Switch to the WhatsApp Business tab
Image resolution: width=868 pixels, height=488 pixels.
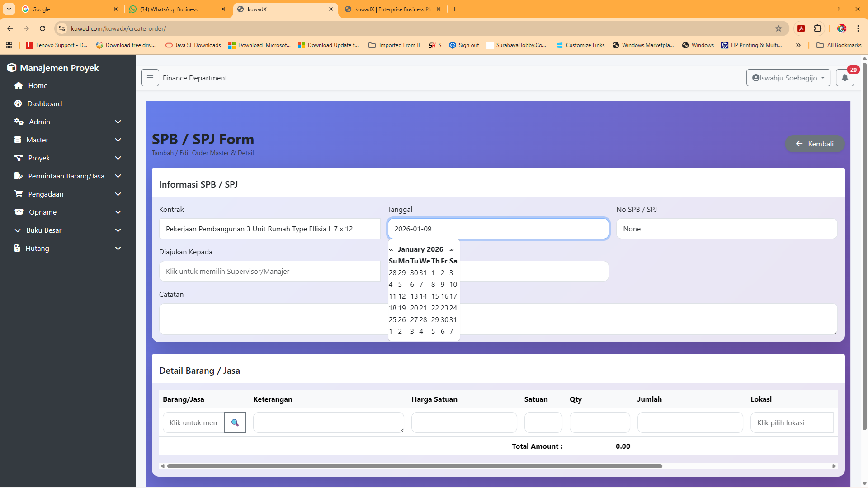[174, 9]
